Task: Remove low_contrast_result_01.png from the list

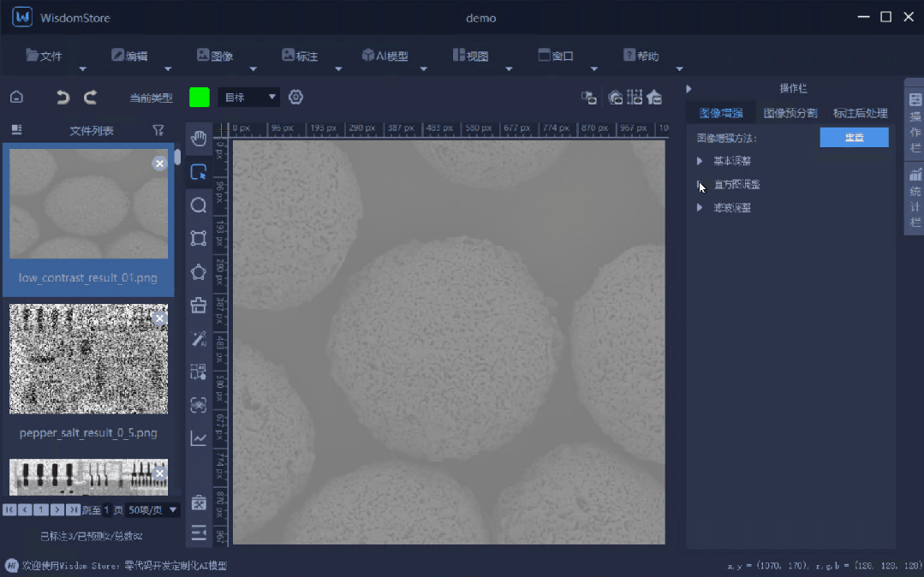Action: (x=159, y=164)
